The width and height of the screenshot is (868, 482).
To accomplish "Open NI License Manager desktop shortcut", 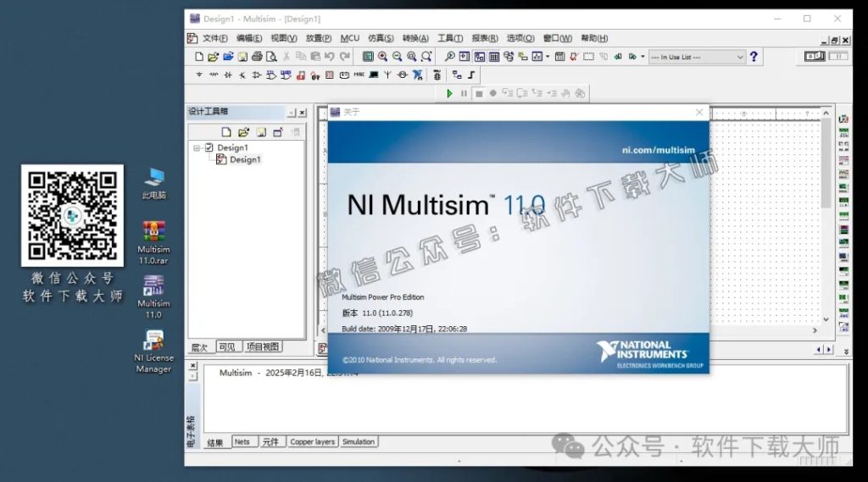I will tap(153, 352).
